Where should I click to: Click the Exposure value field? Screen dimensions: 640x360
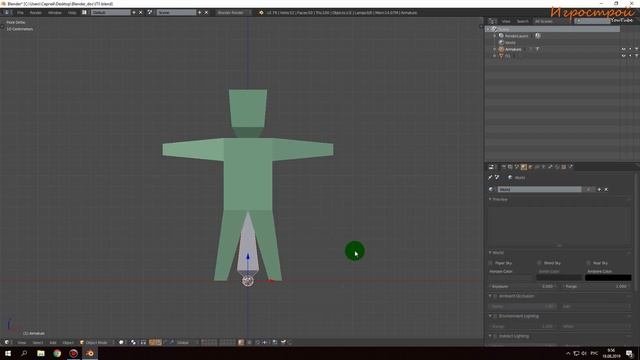coord(523,287)
